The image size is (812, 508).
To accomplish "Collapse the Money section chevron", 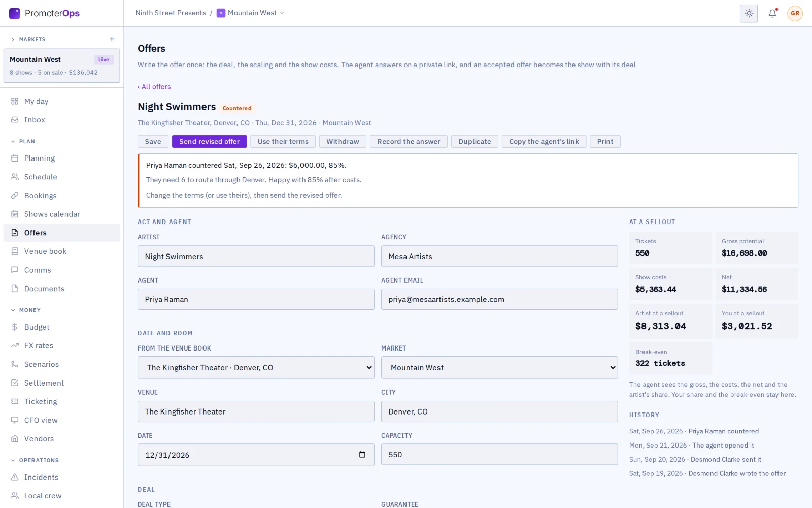I will 13,310.
